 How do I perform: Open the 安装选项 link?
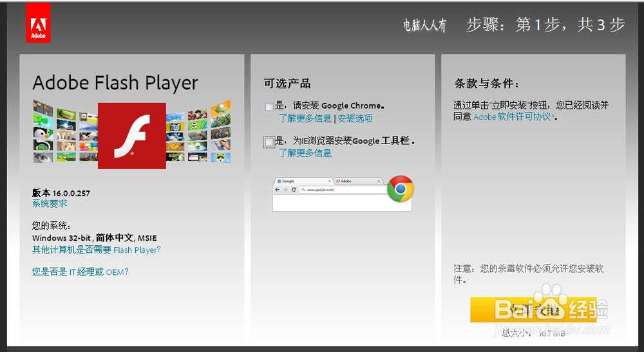[355, 118]
